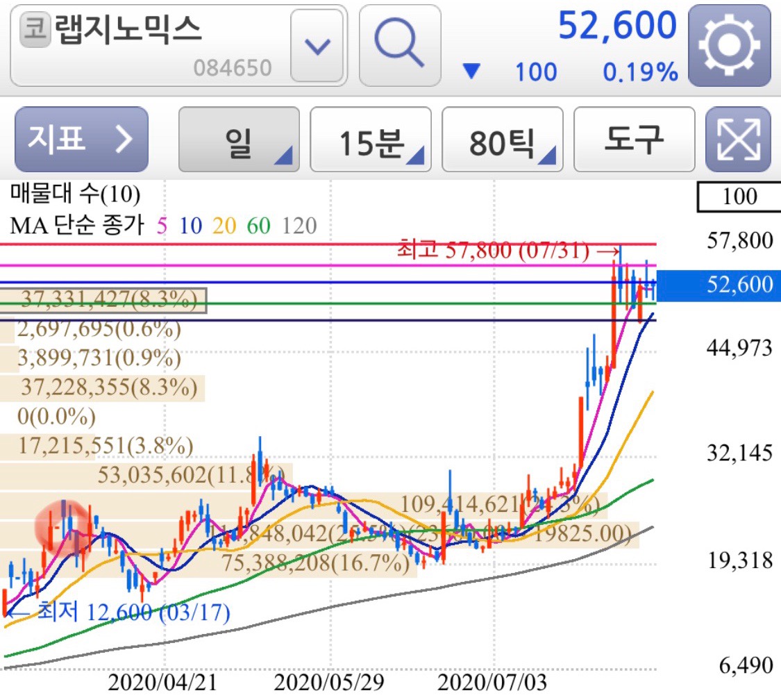Tap the 57,800 axis price label
The width and height of the screenshot is (781, 700).
[739, 241]
